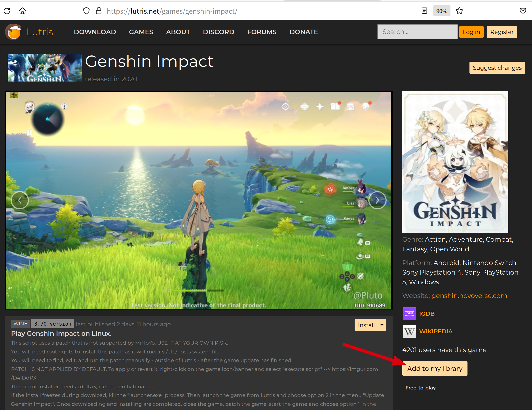Click the Log in button

coord(471,32)
